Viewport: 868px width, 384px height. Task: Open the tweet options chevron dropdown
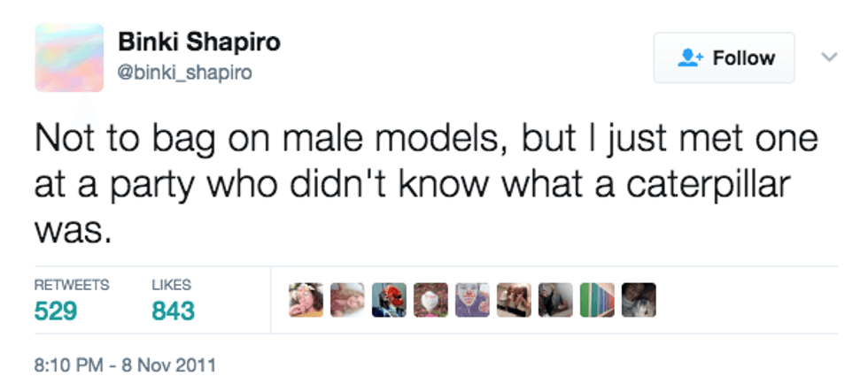[x=830, y=58]
